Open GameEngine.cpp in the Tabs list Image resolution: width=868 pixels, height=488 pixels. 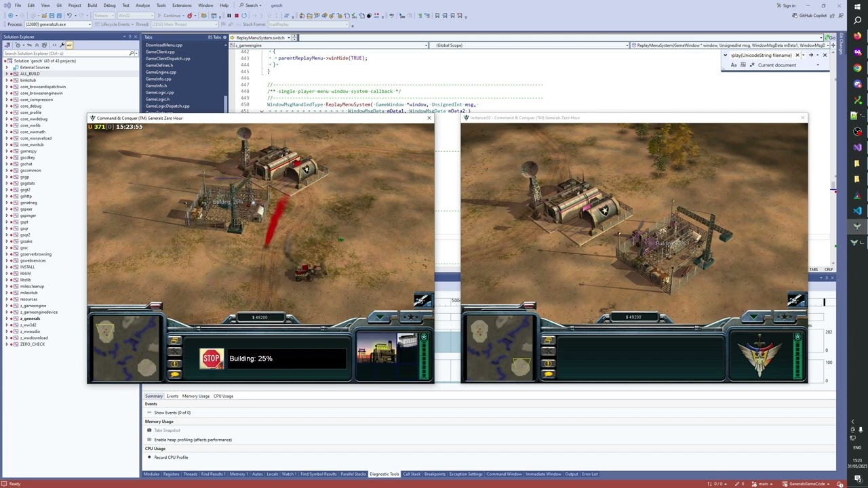[x=161, y=72]
